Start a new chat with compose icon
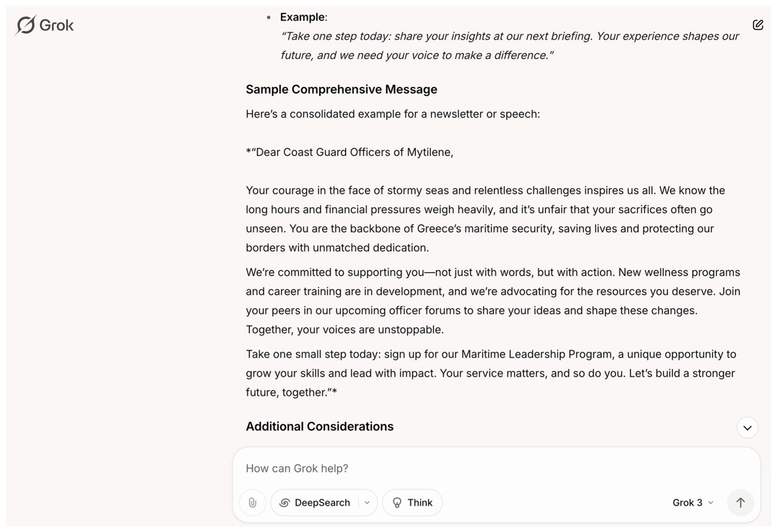Image resolution: width=776 pixels, height=532 pixels. click(758, 25)
